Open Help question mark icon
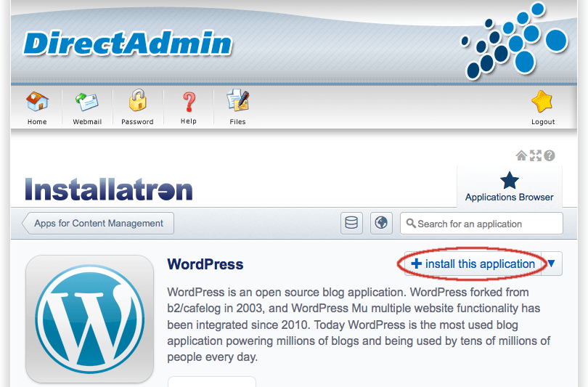 coord(189,102)
